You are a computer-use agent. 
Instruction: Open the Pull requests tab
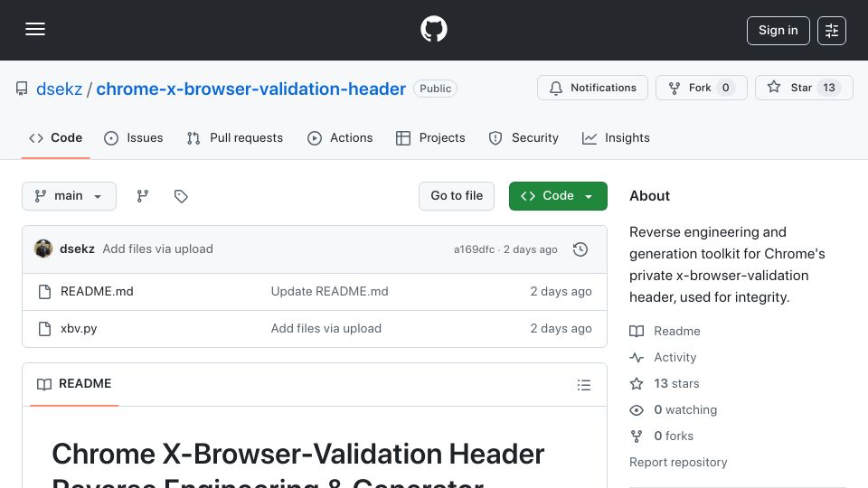pyautogui.click(x=235, y=137)
